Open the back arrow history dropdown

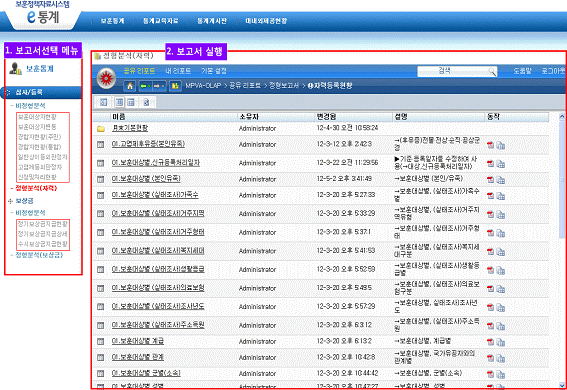tap(149, 86)
